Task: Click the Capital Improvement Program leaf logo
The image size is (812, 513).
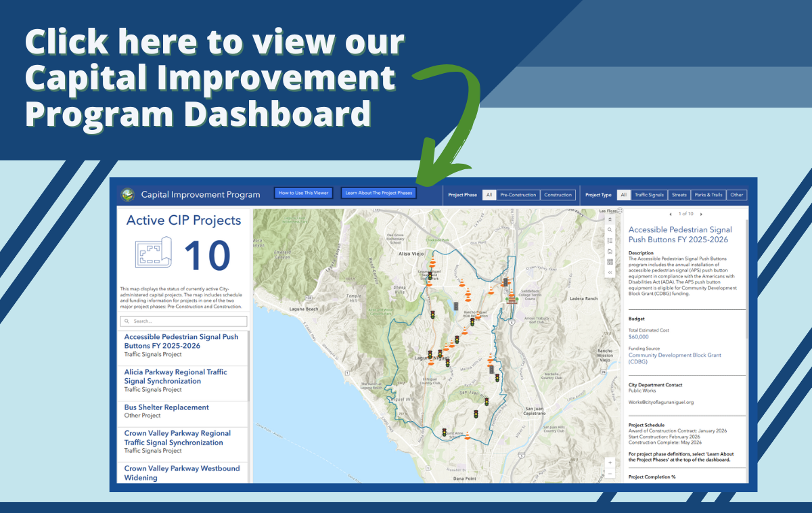Action: tap(127, 194)
